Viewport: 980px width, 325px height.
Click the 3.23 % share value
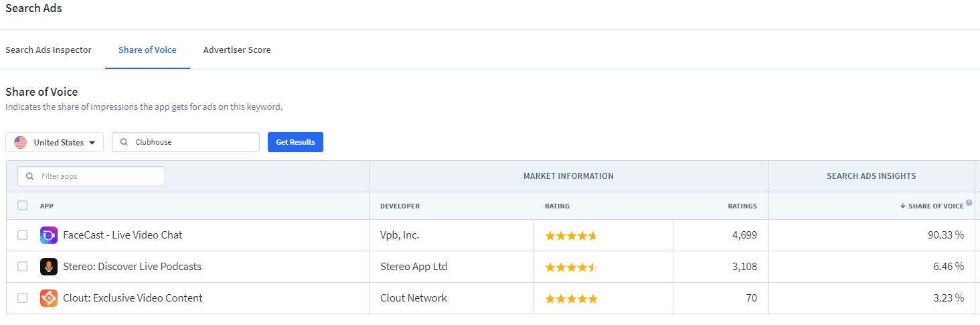click(x=949, y=298)
